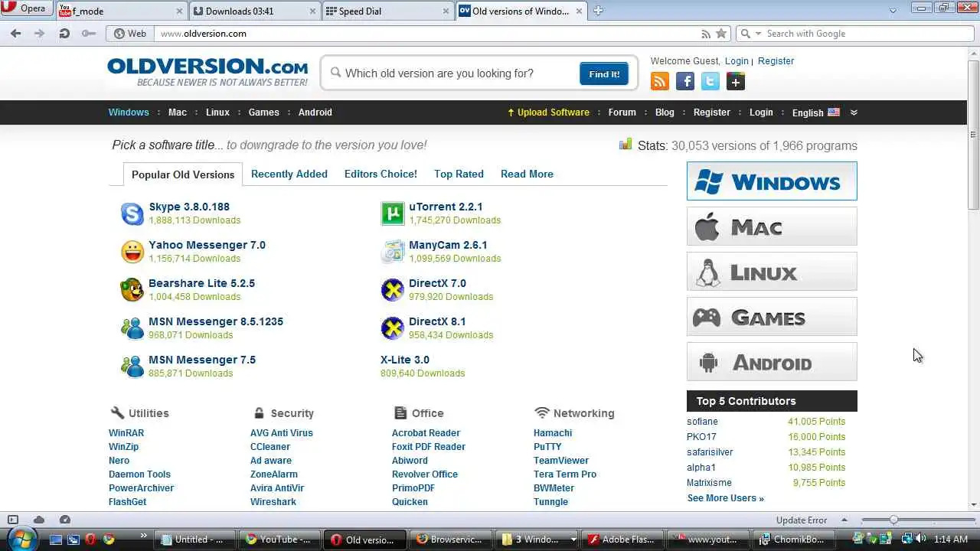Open the search engine dropdown arrow
The height and width of the screenshot is (551, 980).
click(759, 34)
